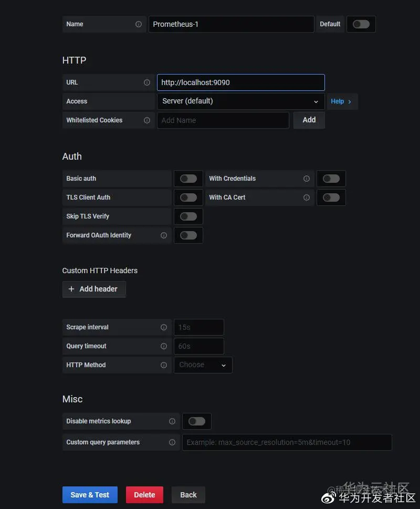Toggle the Default data source switch
420x509 pixels.
pos(361,24)
